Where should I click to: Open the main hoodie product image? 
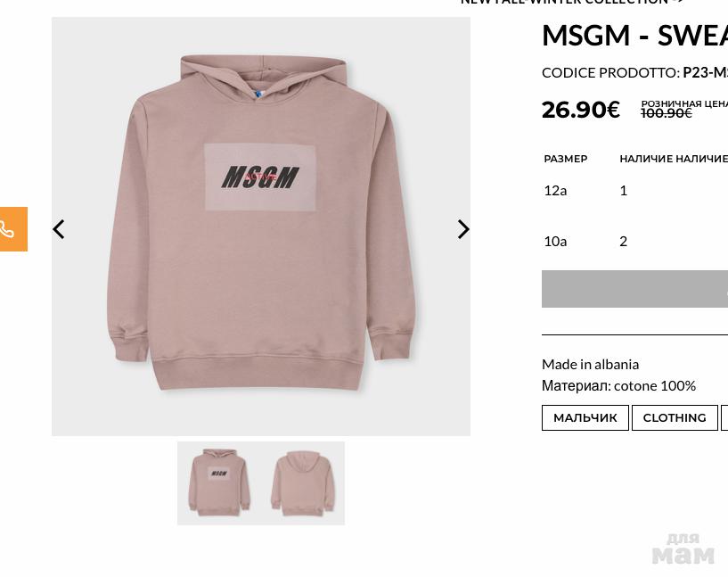[261, 227]
